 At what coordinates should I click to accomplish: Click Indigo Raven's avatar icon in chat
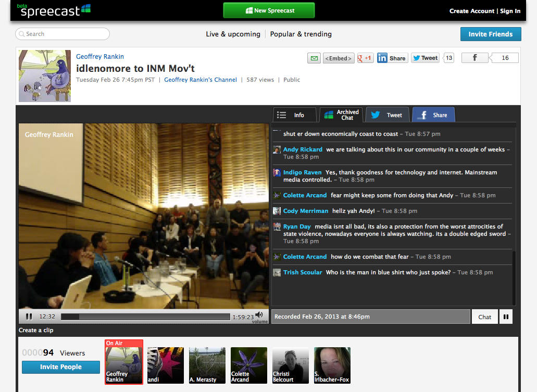[x=277, y=172]
